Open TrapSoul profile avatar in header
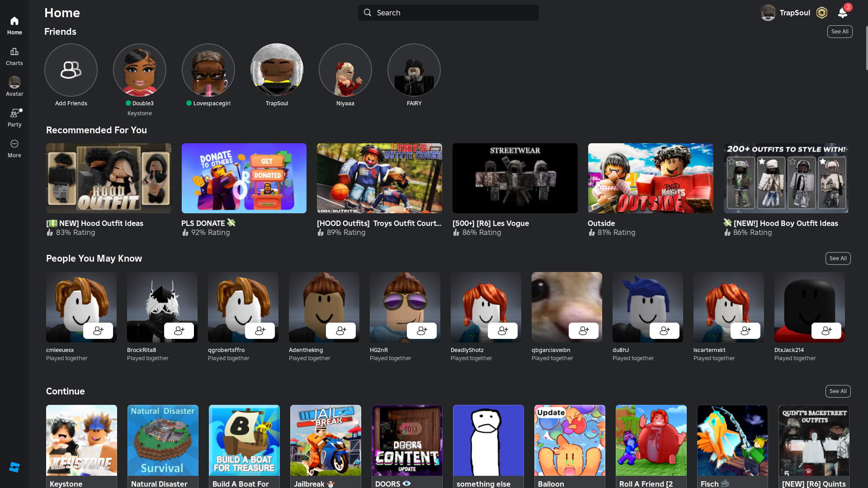The height and width of the screenshot is (488, 868). click(768, 13)
